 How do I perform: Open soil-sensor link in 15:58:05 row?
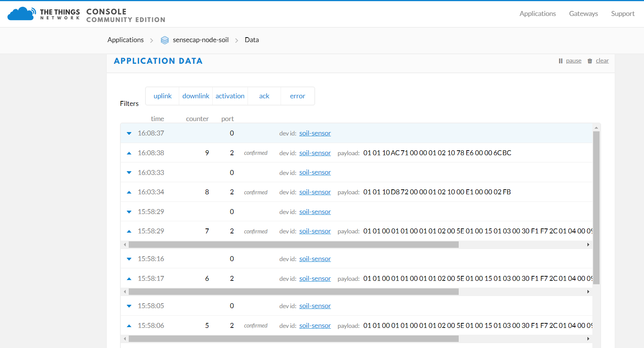coord(315,306)
